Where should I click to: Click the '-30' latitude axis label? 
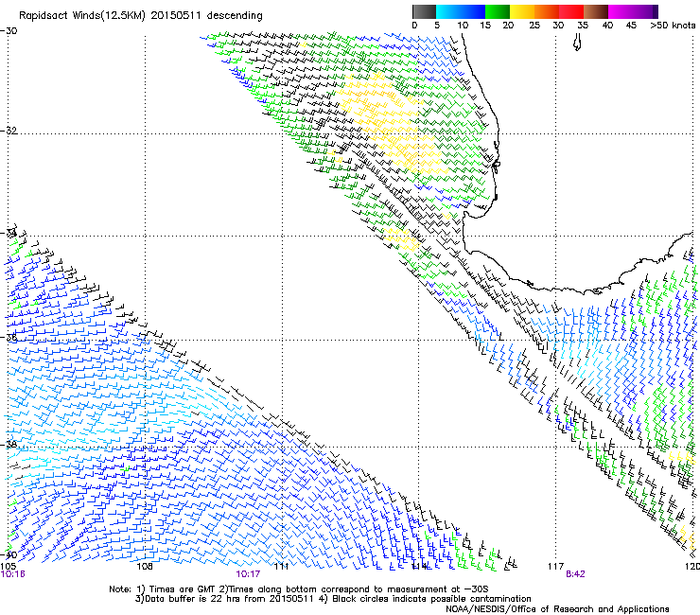pyautogui.click(x=9, y=31)
